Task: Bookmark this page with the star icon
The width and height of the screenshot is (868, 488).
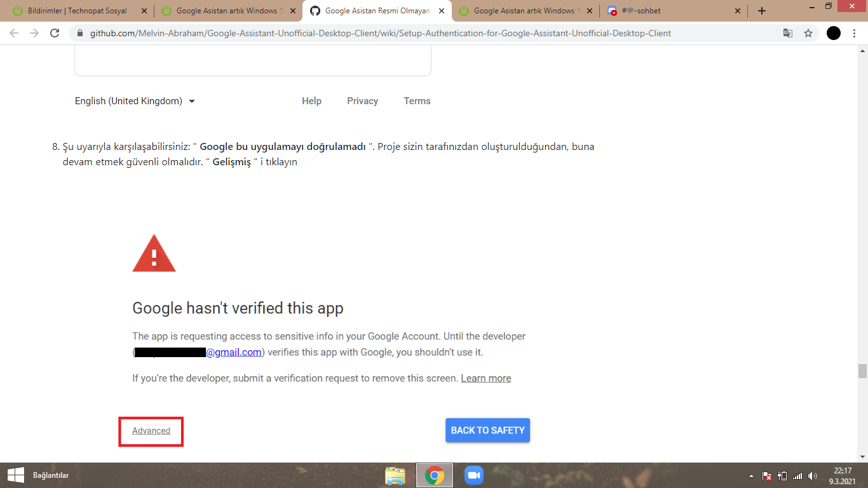Action: (x=808, y=33)
